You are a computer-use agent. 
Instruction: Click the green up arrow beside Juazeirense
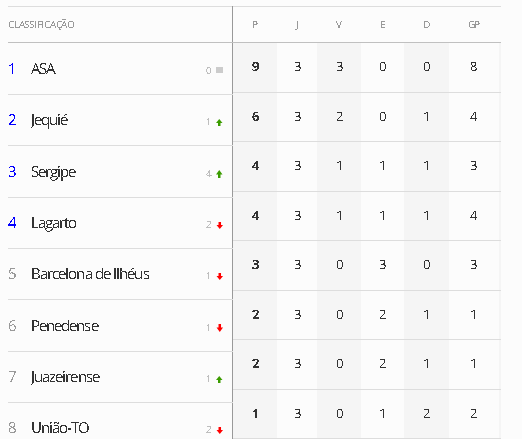(219, 379)
